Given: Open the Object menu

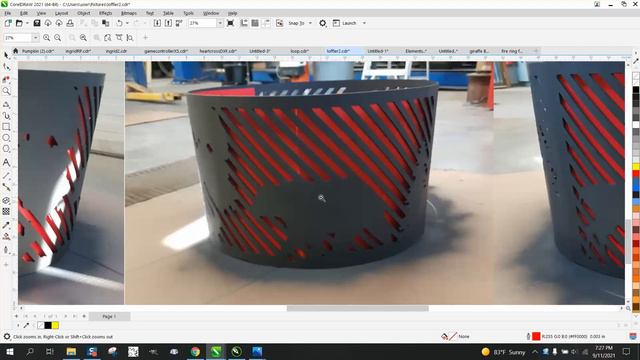Looking at the screenshot, I should coord(83,13).
